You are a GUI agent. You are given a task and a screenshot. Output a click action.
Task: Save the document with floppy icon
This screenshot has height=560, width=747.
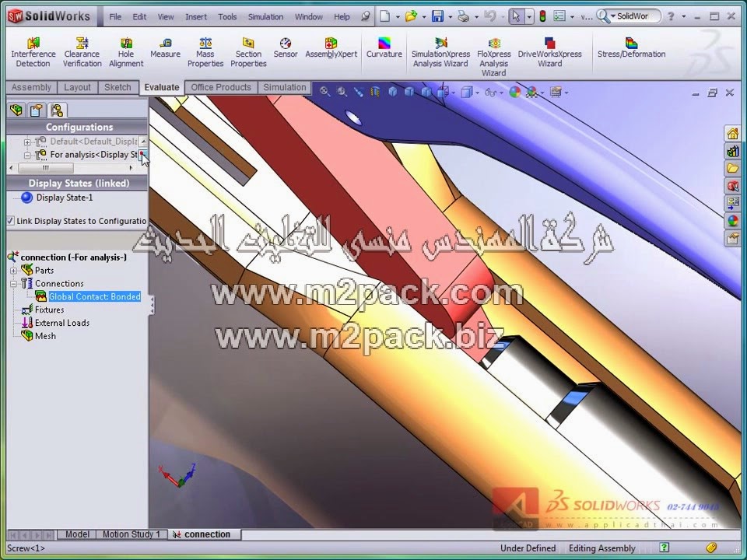point(437,16)
